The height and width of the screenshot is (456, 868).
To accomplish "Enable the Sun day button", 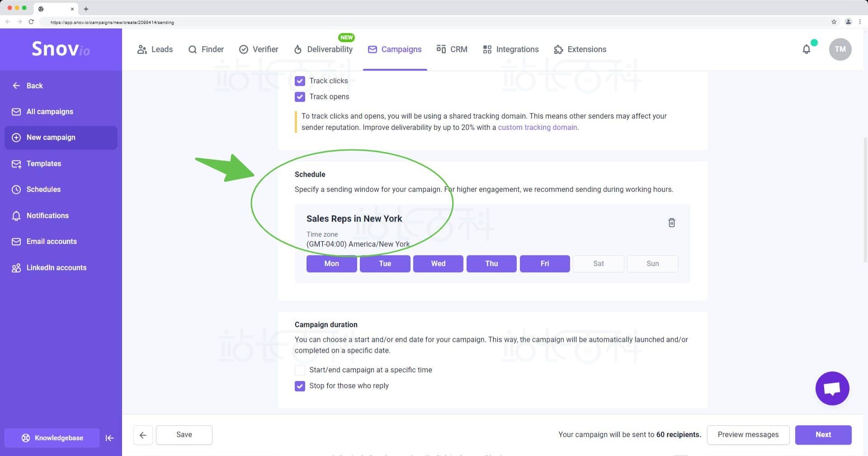I will pyautogui.click(x=653, y=264).
